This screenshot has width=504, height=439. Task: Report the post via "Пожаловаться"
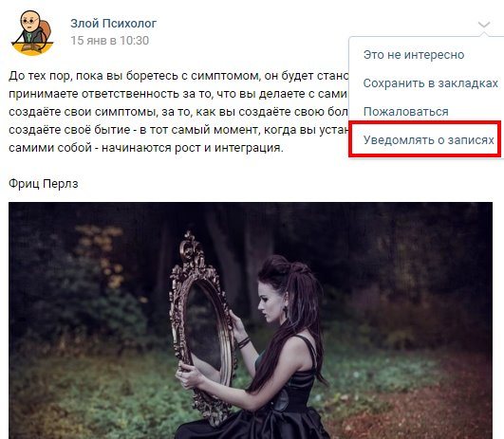point(405,112)
